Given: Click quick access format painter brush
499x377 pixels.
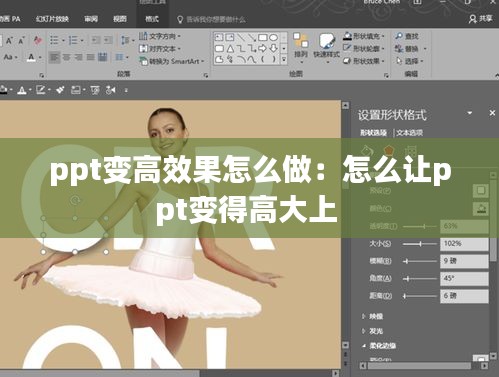Looking at the screenshot, I should pyautogui.click(x=60, y=90).
